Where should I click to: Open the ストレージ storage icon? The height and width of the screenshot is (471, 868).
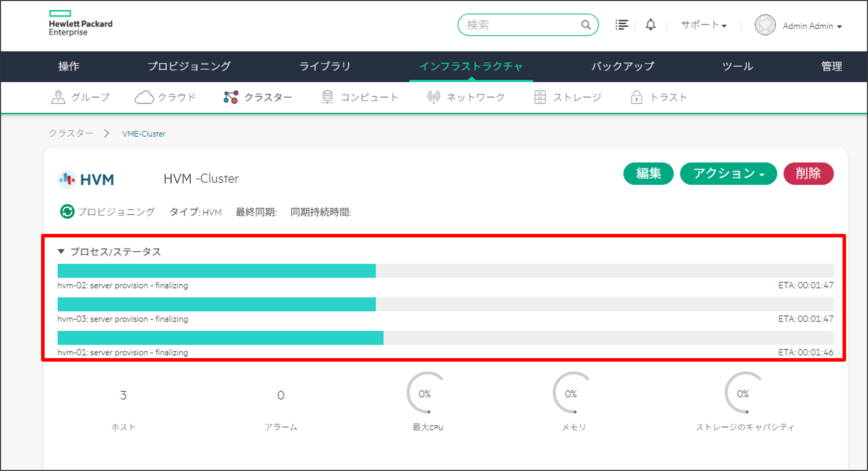tap(540, 97)
